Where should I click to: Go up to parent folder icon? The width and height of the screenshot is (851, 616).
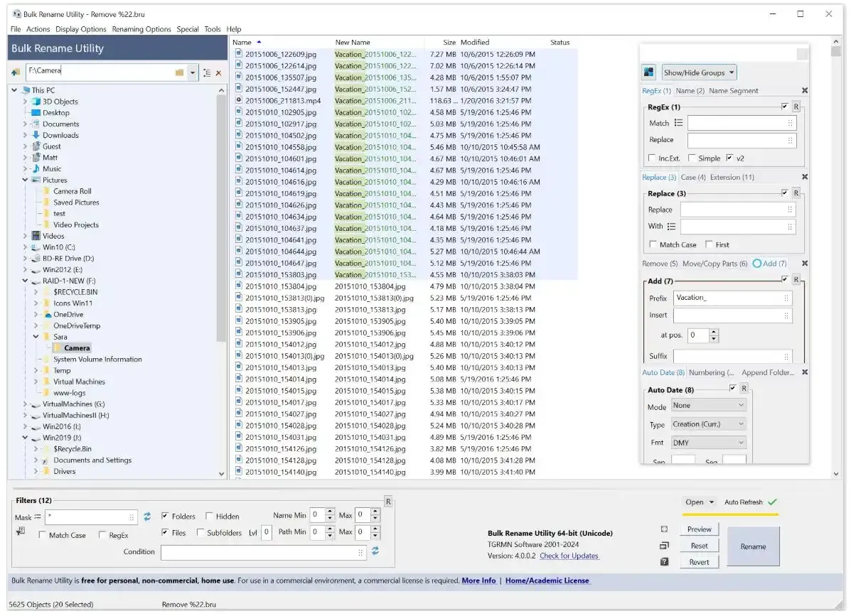click(16, 72)
